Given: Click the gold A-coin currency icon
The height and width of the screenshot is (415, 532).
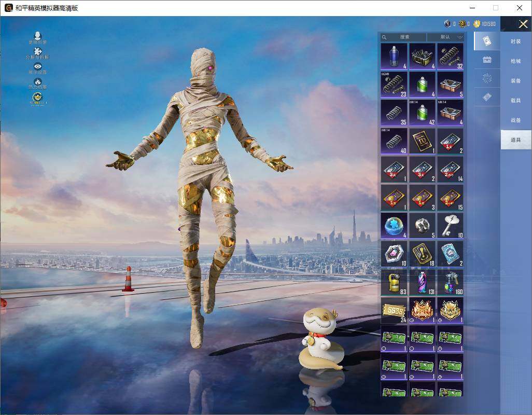Looking at the screenshot, I should point(462,23).
